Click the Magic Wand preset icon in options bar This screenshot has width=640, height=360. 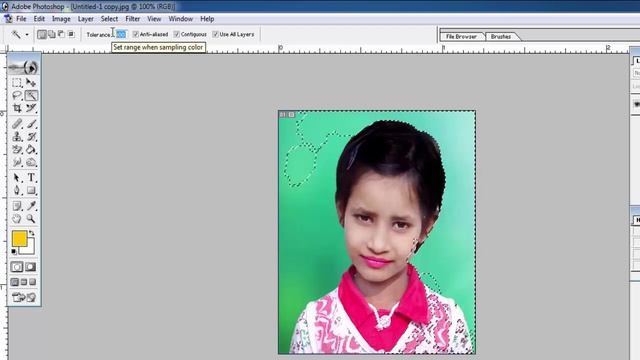tap(16, 35)
